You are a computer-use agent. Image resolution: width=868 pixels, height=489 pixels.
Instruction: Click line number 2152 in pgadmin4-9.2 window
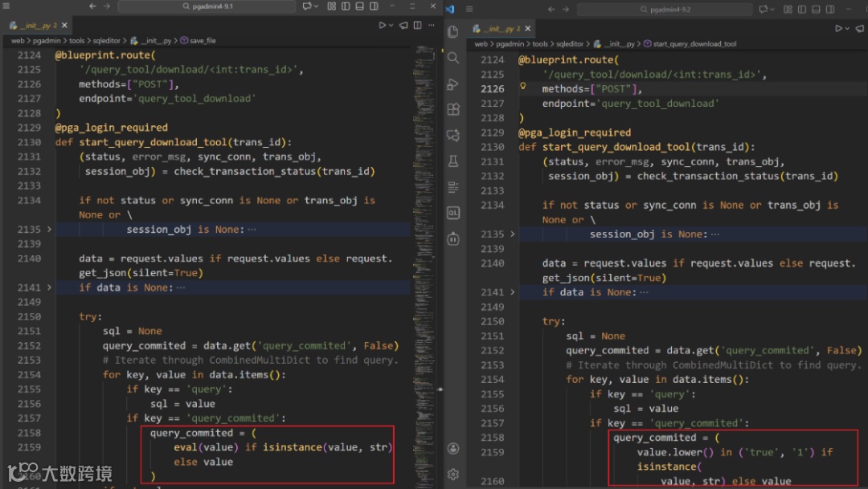pyautogui.click(x=492, y=350)
